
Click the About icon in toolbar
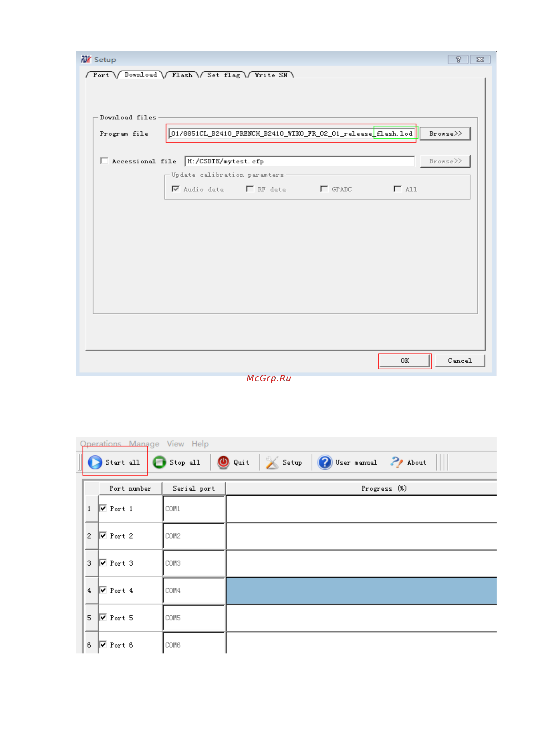[397, 462]
